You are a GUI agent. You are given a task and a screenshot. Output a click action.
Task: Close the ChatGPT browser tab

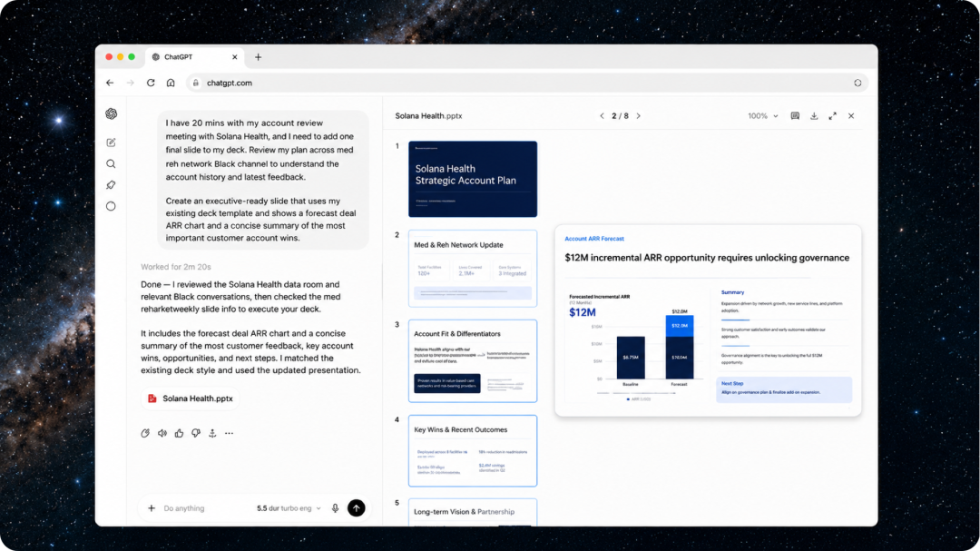235,57
